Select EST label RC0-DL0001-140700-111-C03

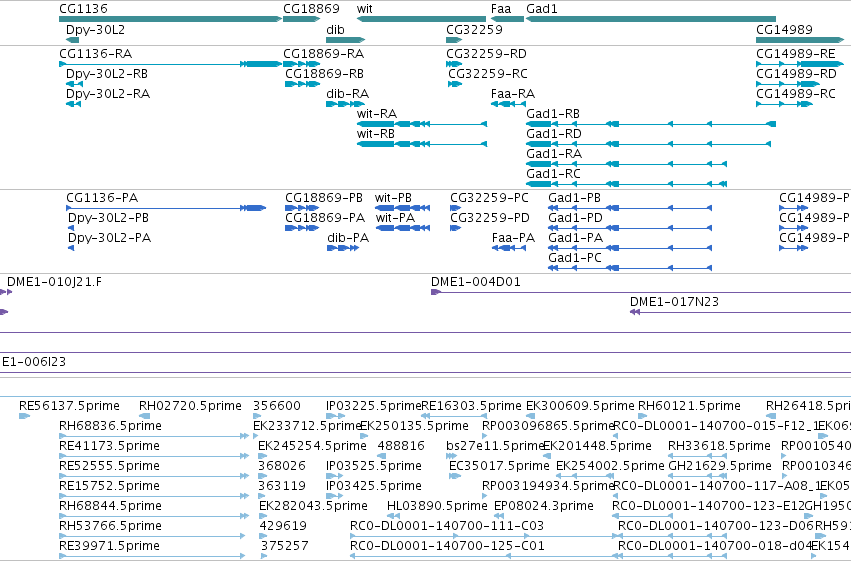point(447,526)
